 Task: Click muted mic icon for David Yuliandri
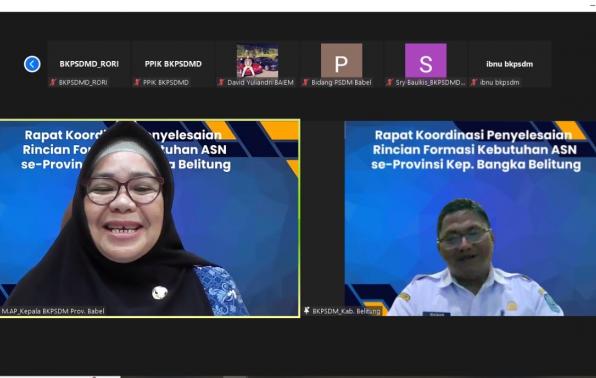[x=221, y=82]
